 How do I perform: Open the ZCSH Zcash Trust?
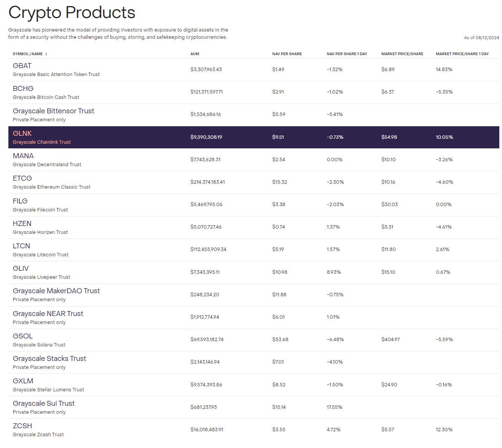tap(22, 426)
